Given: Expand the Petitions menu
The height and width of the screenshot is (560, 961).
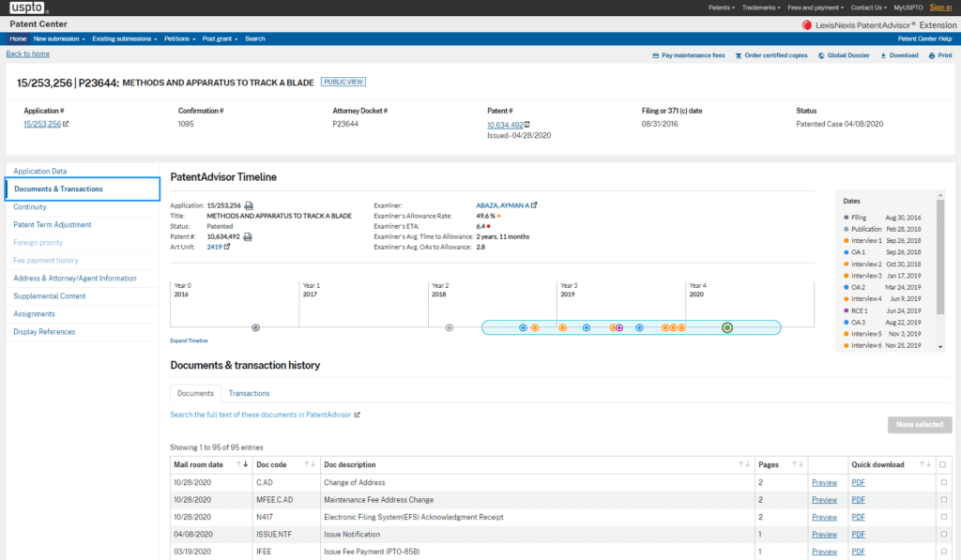Looking at the screenshot, I should 179,38.
